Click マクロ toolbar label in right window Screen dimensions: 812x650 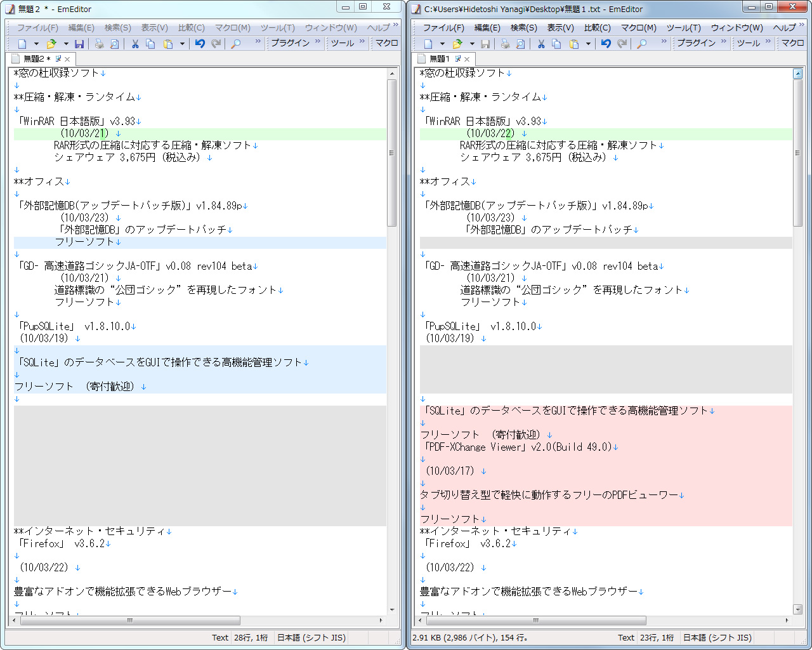point(792,43)
